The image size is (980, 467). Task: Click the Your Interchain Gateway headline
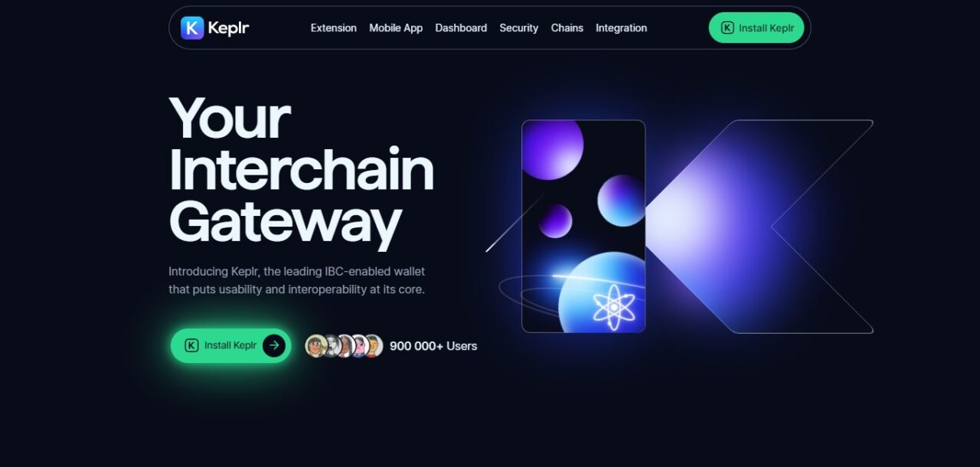[x=302, y=169]
